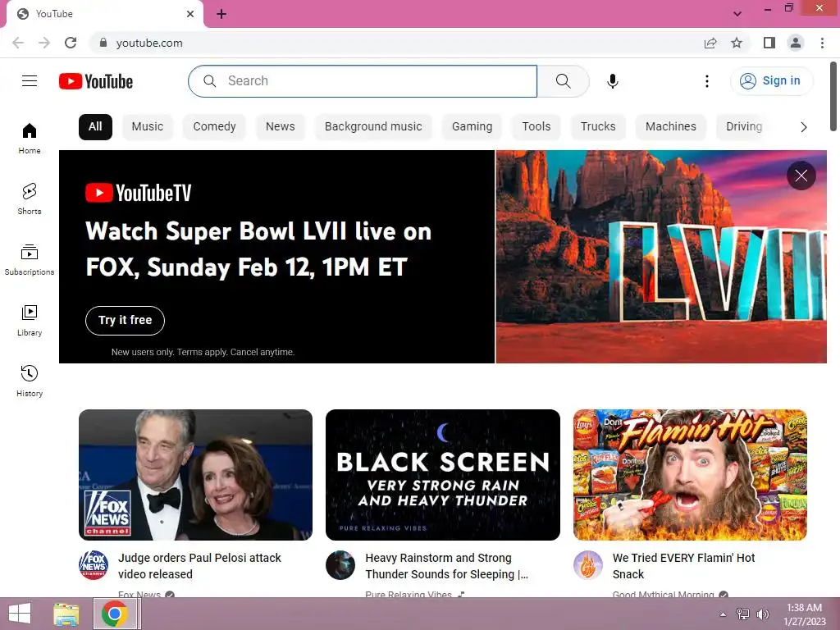Select the Gaming category chip
The width and height of the screenshot is (840, 630).
coord(472,127)
